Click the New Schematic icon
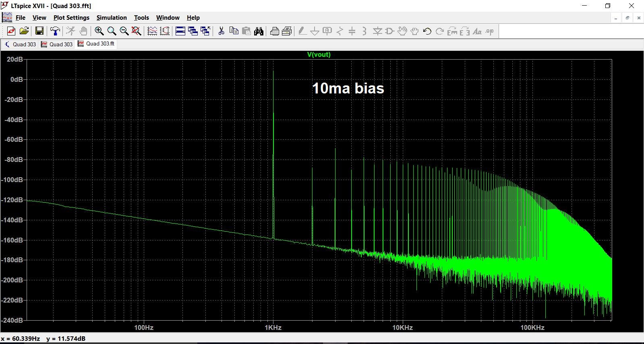Viewport: 644px width, 344px height. [11, 31]
